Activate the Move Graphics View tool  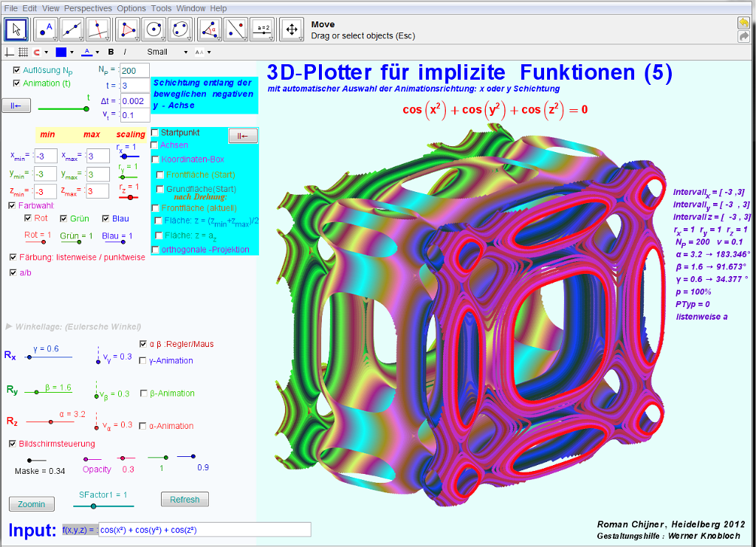pyautogui.click(x=291, y=30)
